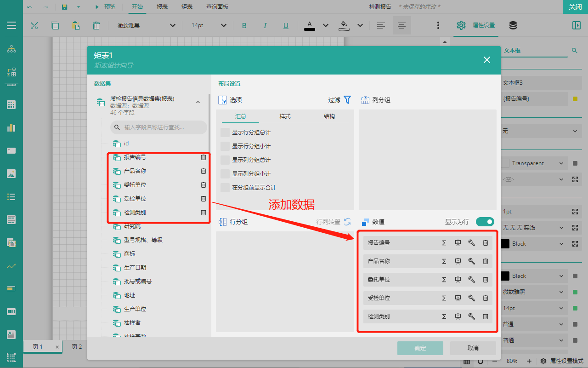The width and height of the screenshot is (588, 368).
Task: Click the sigma aggregate icon for 委托单位
Action: pyautogui.click(x=444, y=280)
